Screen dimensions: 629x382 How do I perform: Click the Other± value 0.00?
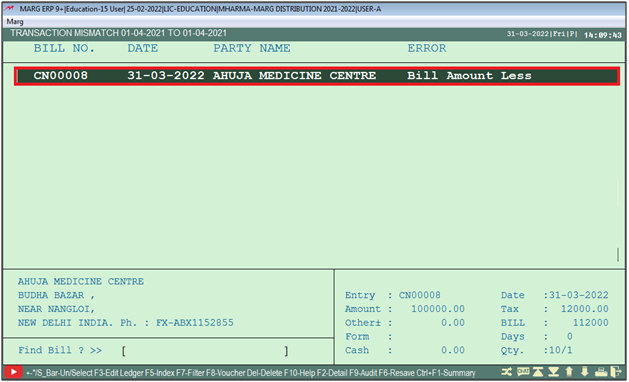click(453, 323)
